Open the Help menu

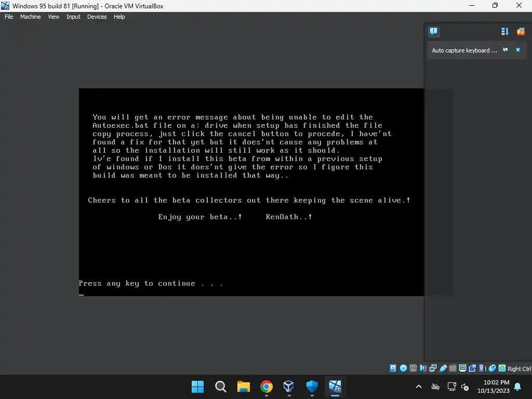(x=119, y=17)
